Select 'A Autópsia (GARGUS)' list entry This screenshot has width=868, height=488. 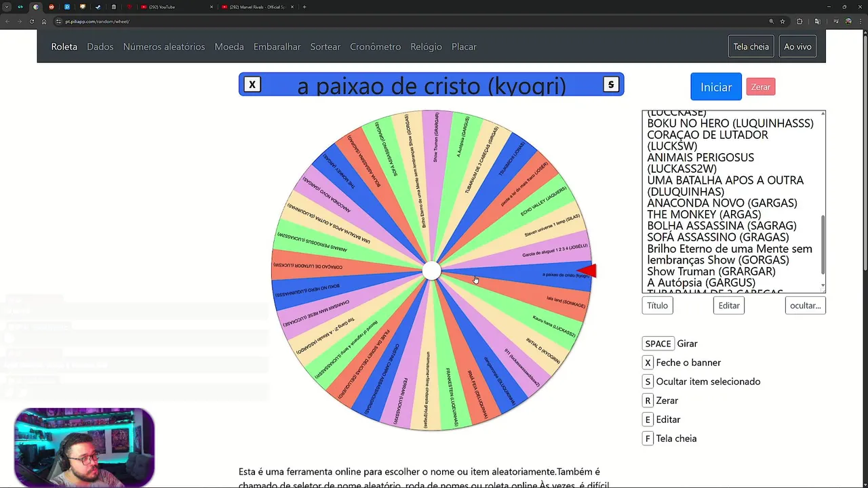pos(701,283)
